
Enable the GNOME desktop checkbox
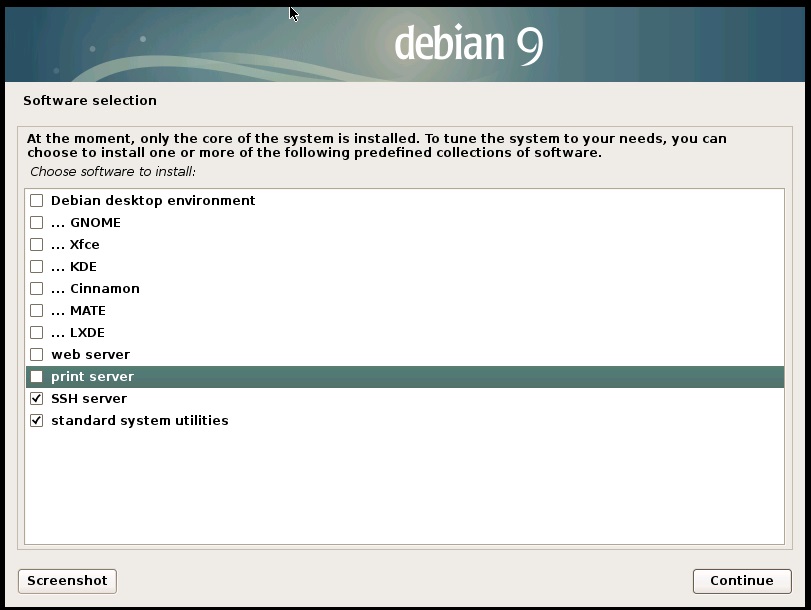tap(37, 223)
